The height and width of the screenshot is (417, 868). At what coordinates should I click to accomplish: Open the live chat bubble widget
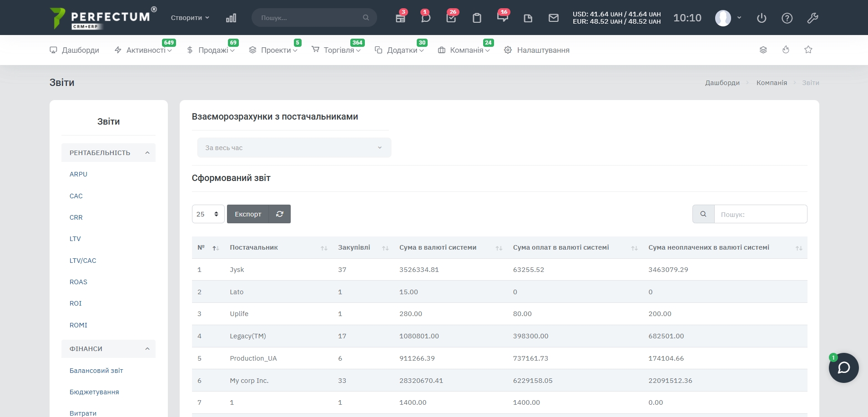pos(843,368)
